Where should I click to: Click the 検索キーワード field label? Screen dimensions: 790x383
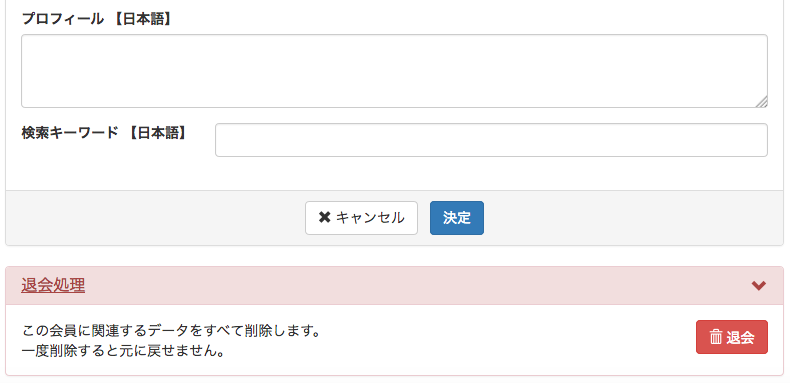click(x=70, y=133)
